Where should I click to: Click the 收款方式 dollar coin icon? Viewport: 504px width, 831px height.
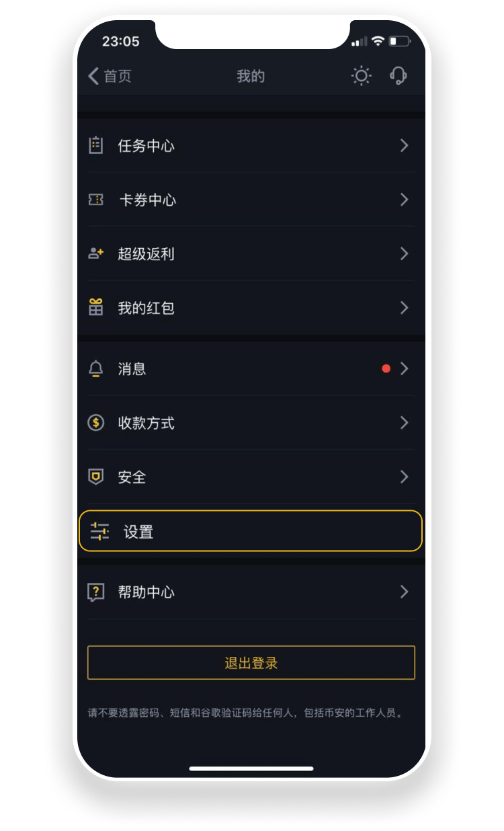[96, 423]
